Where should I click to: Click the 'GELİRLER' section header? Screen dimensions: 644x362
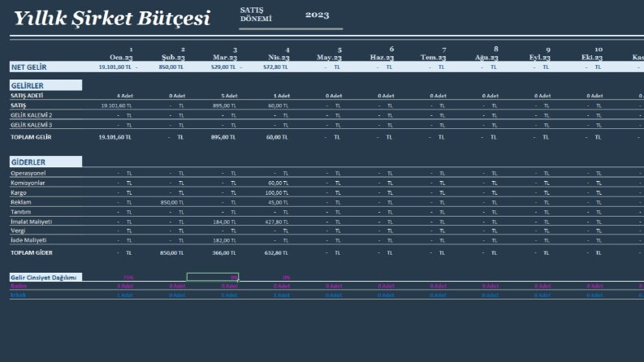(45, 85)
